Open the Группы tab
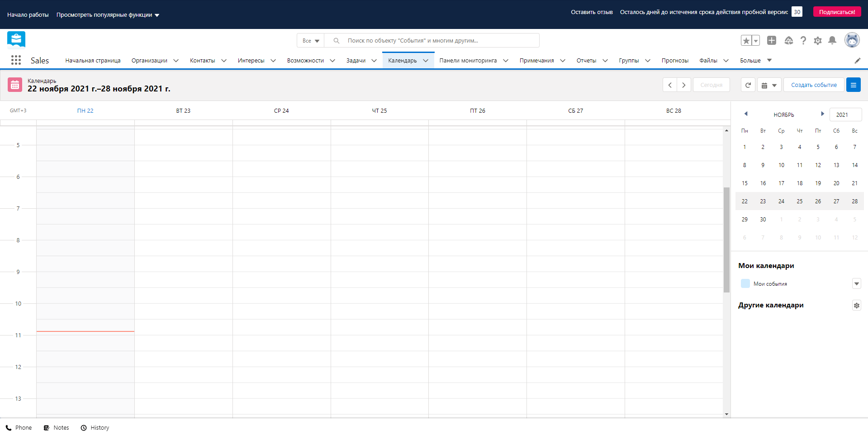This screenshot has width=868, height=436. click(629, 61)
